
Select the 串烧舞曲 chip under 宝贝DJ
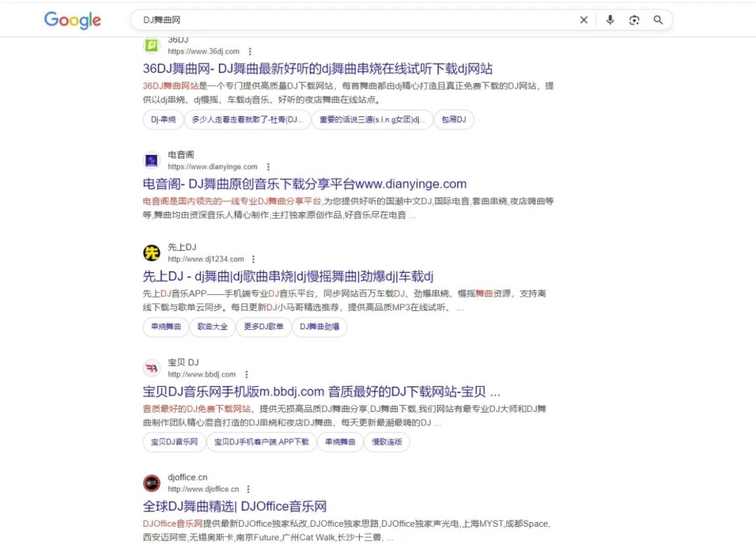(340, 442)
